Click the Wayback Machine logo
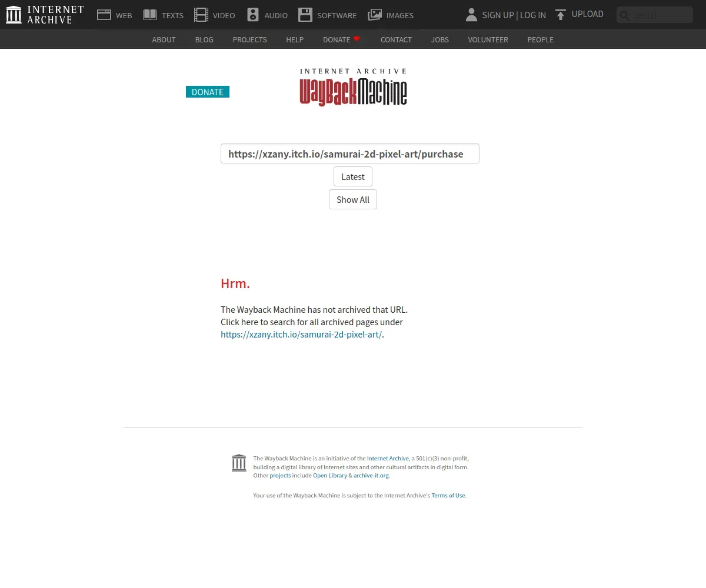706x588 pixels. (x=353, y=86)
